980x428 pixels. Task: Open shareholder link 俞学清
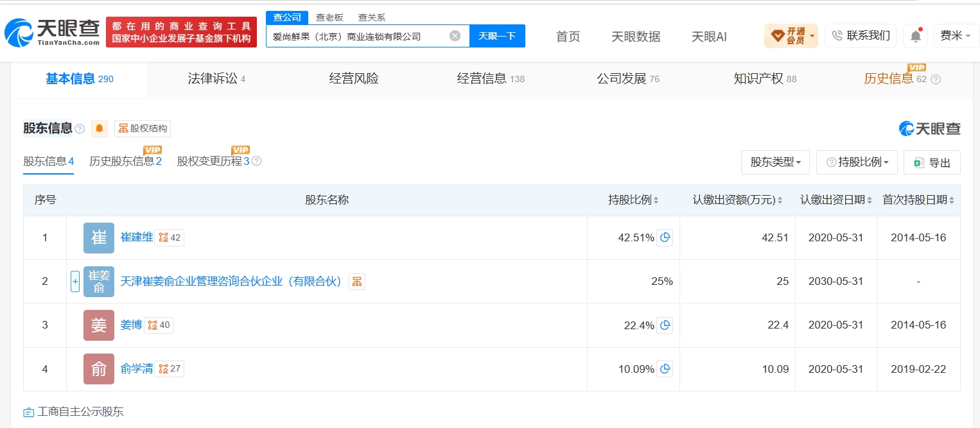coord(137,369)
